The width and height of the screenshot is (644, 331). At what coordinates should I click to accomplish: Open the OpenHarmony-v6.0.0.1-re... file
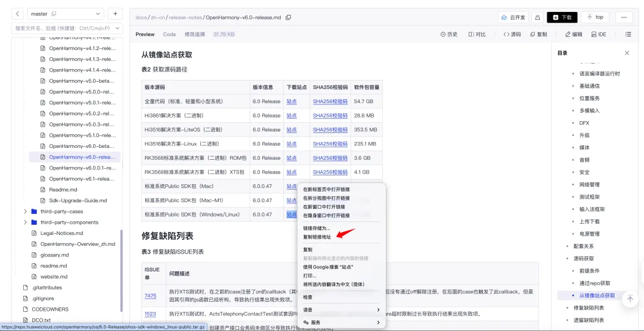click(x=82, y=168)
